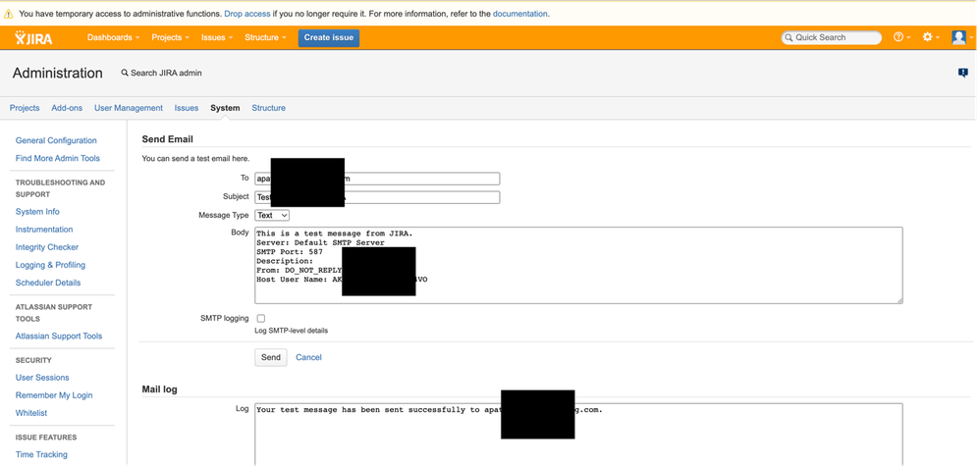Click the Subject field
Viewport: 980px width, 467px height.
[x=377, y=197]
